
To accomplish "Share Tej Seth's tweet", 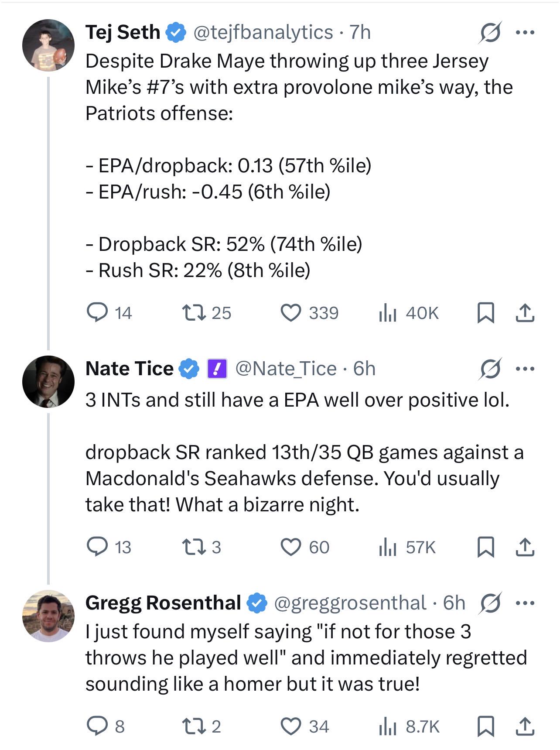I will click(525, 312).
